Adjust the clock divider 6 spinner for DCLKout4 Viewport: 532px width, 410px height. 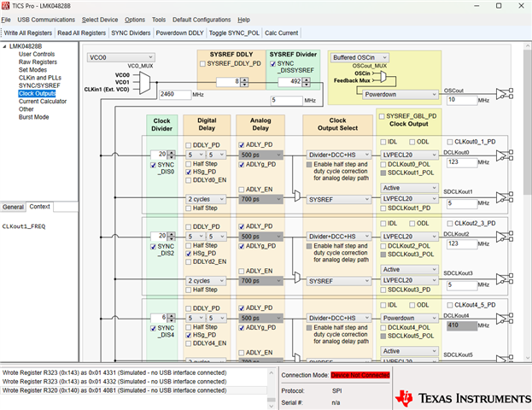[172, 319]
